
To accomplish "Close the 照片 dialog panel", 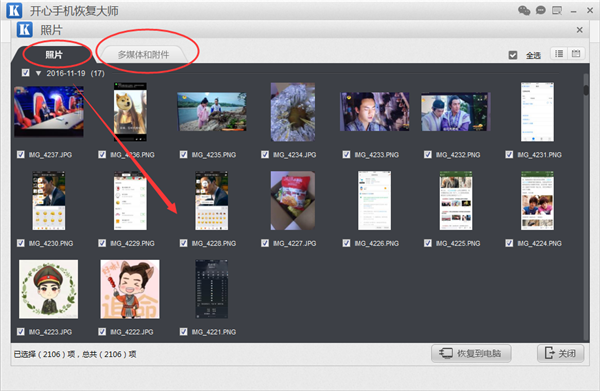I will [579, 30].
